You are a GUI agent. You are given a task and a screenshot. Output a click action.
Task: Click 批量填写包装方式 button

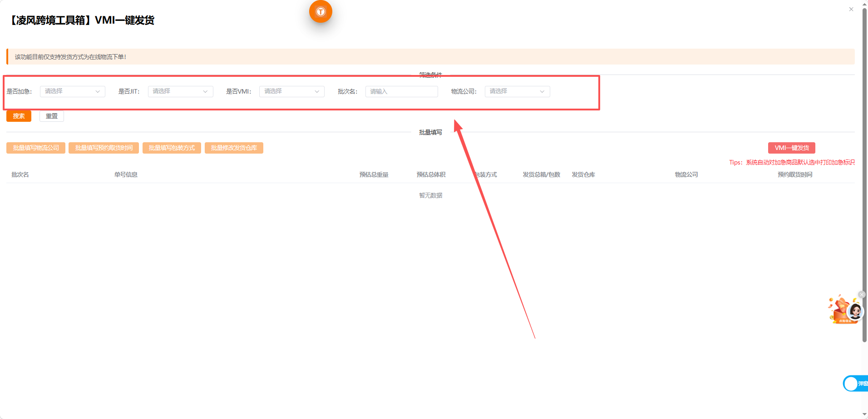(x=172, y=148)
